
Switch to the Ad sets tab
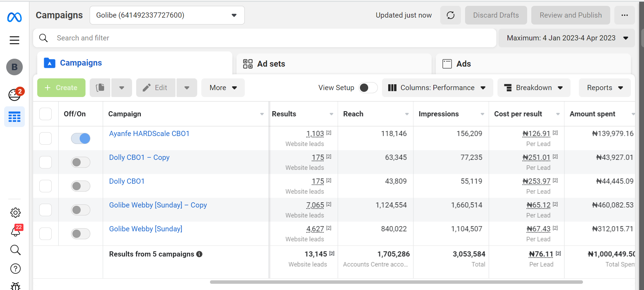(334, 64)
